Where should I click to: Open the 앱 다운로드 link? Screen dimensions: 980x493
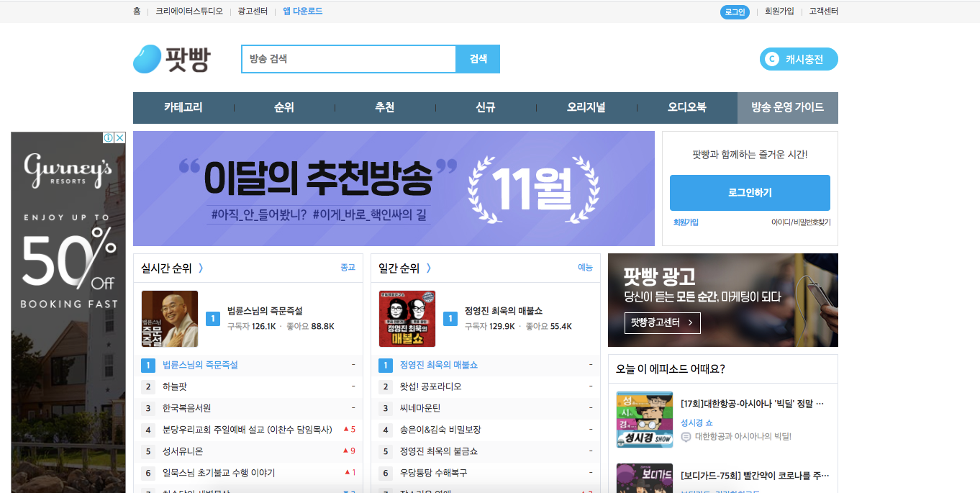pos(301,11)
